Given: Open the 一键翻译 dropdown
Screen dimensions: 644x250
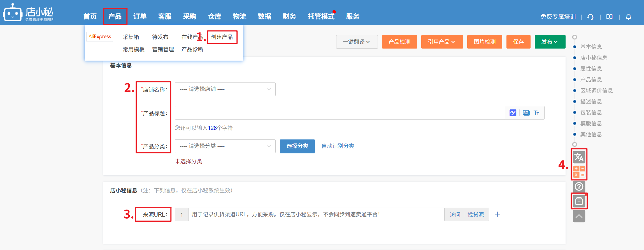Looking at the screenshot, I should point(357,42).
